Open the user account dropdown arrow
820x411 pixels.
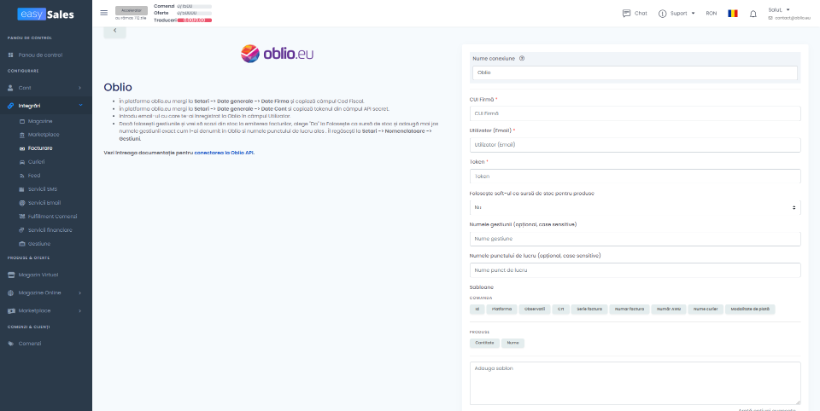click(788, 9)
